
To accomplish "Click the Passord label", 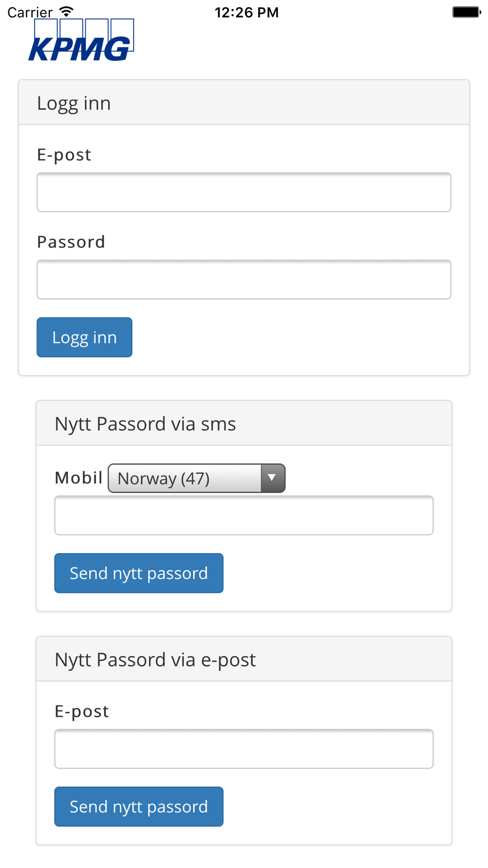I will click(x=71, y=242).
